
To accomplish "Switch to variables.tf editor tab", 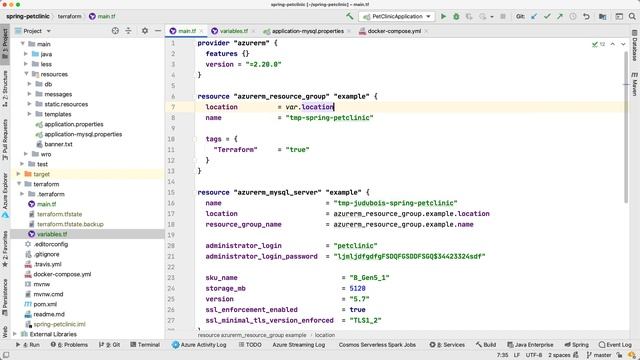I will tap(233, 31).
